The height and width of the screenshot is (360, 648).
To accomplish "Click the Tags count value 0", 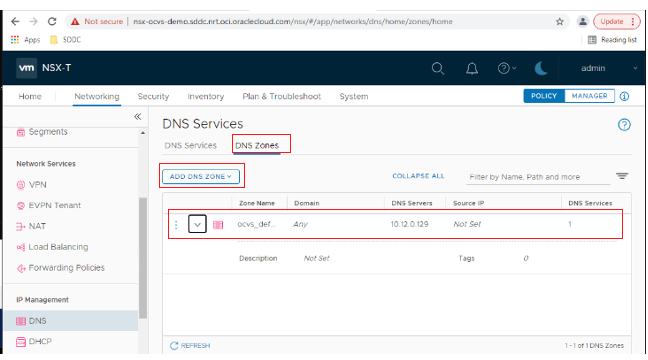I will point(526,258).
